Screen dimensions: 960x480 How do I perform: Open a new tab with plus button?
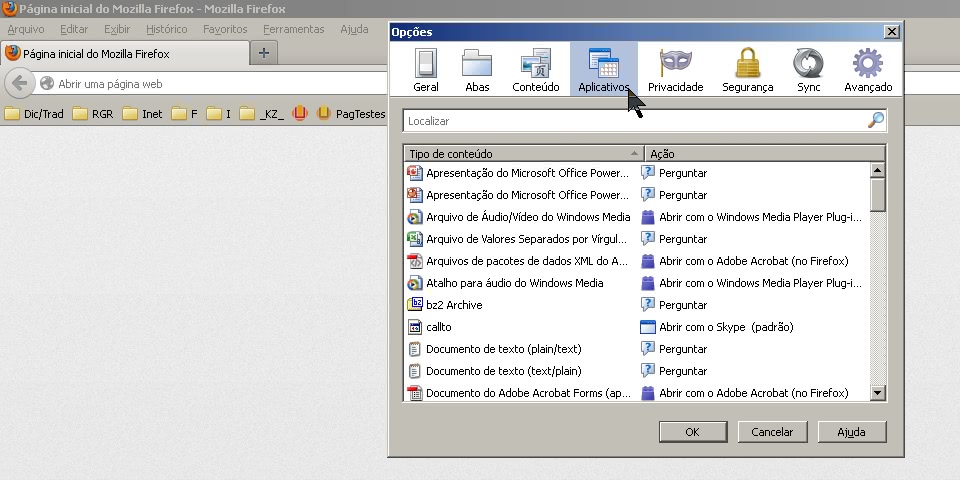[x=264, y=53]
